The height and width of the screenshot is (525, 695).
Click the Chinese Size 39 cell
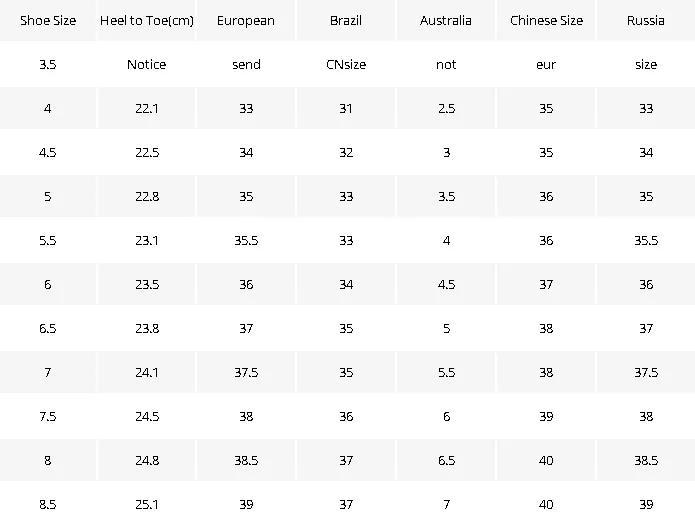point(546,416)
